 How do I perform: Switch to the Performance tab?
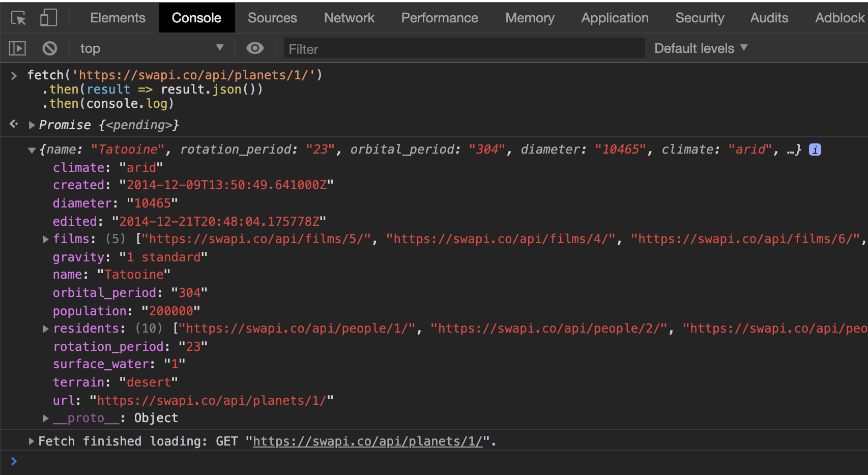440,18
